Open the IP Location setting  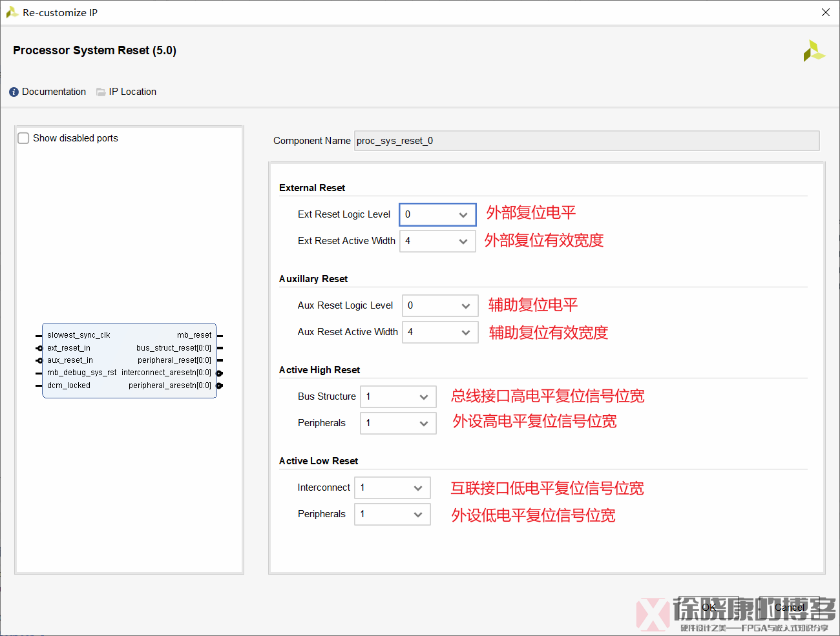coord(132,91)
